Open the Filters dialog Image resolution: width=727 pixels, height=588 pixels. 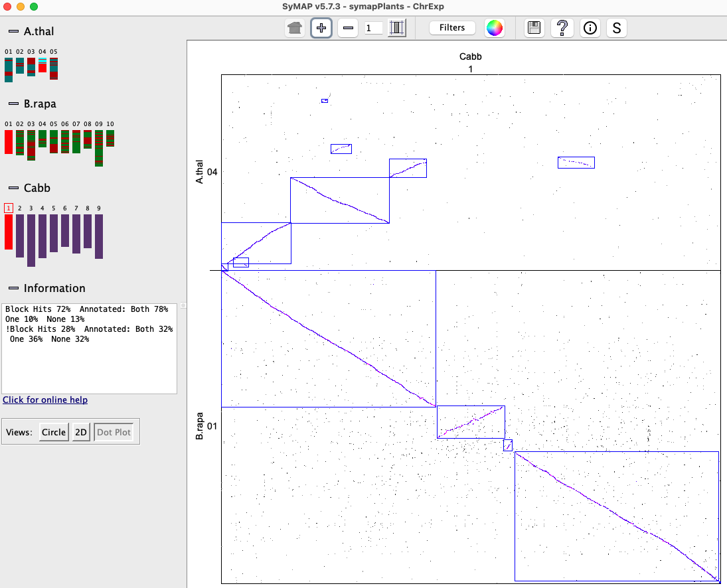(x=452, y=28)
